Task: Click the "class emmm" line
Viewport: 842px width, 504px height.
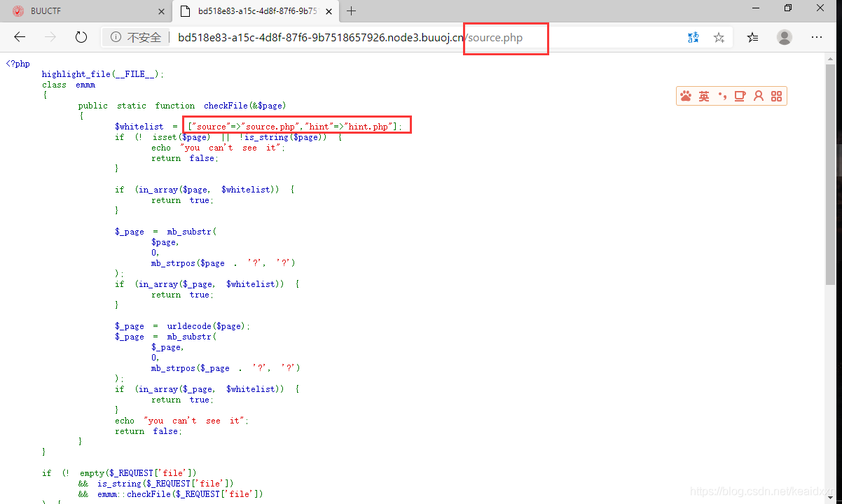Action: [69, 85]
